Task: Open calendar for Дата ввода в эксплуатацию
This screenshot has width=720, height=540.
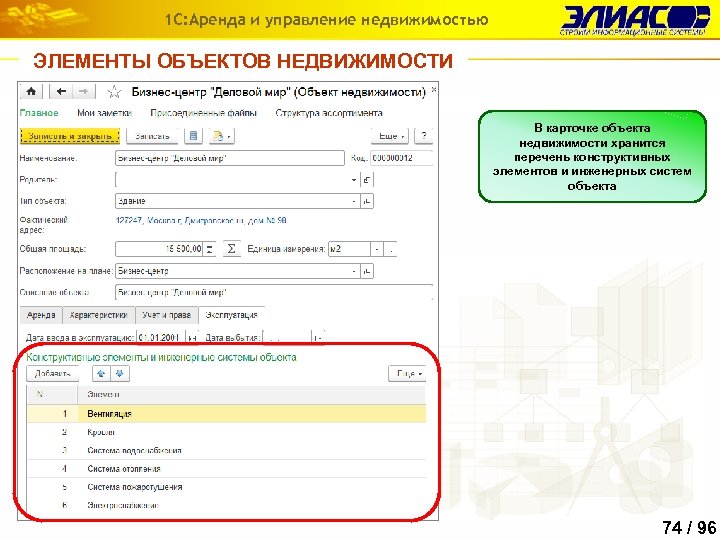Action: [x=192, y=338]
